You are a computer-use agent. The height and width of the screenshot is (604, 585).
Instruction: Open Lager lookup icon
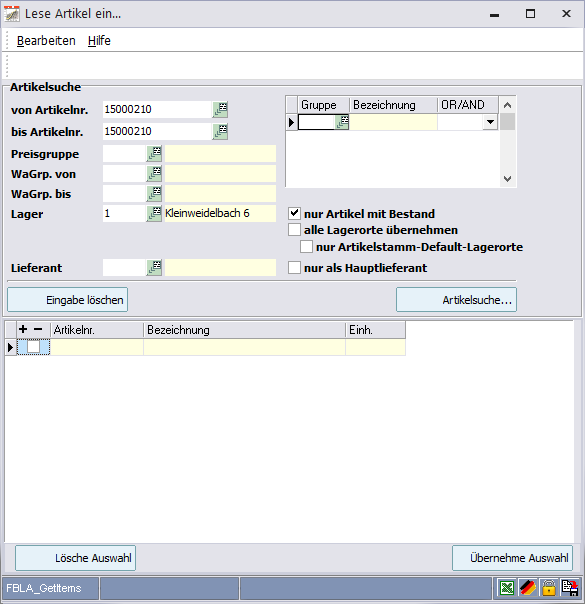pyautogui.click(x=154, y=213)
